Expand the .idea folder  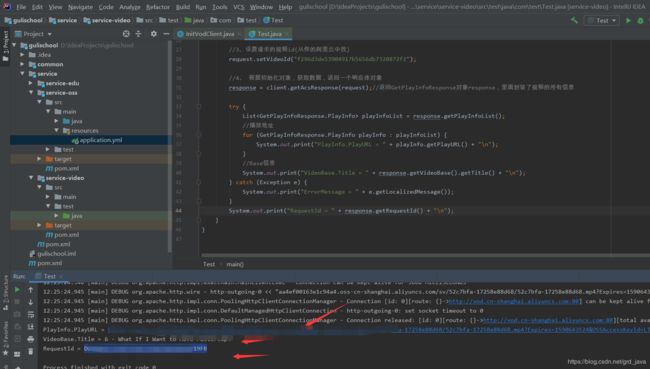click(23, 55)
